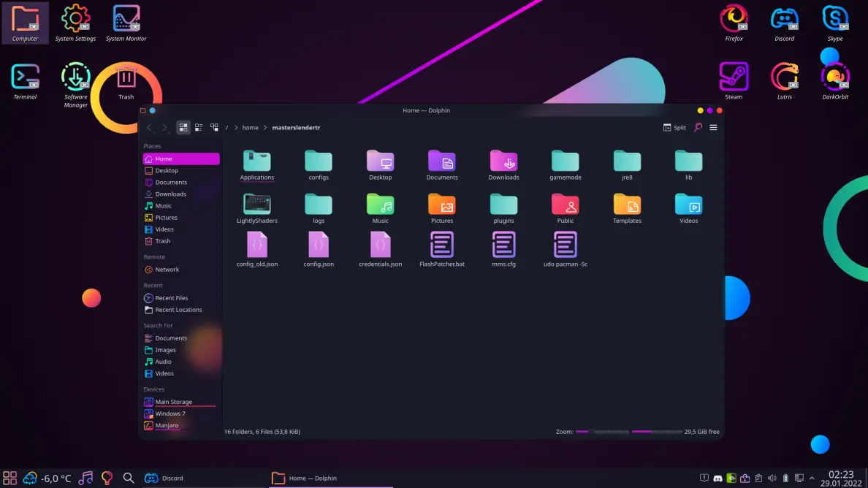Select the lib folder
868x488 pixels.
point(689,165)
